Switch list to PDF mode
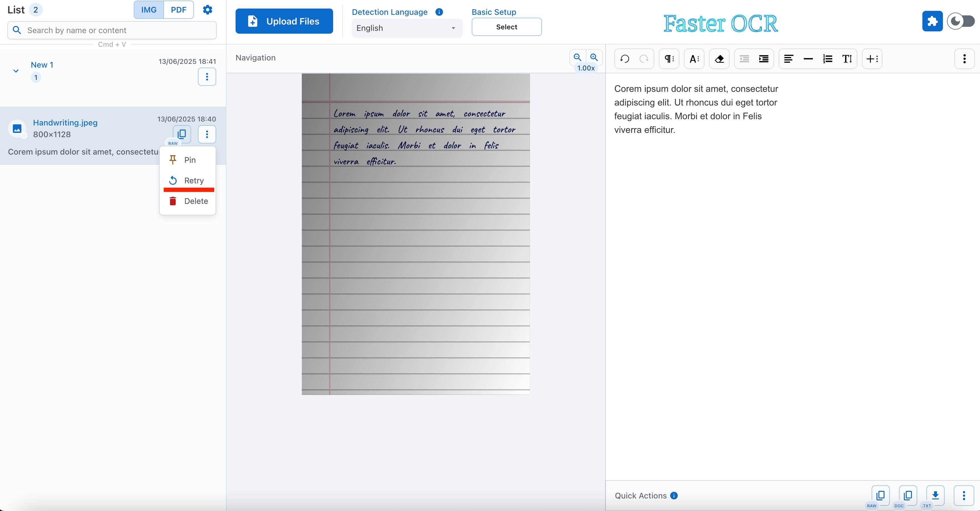 [x=179, y=10]
